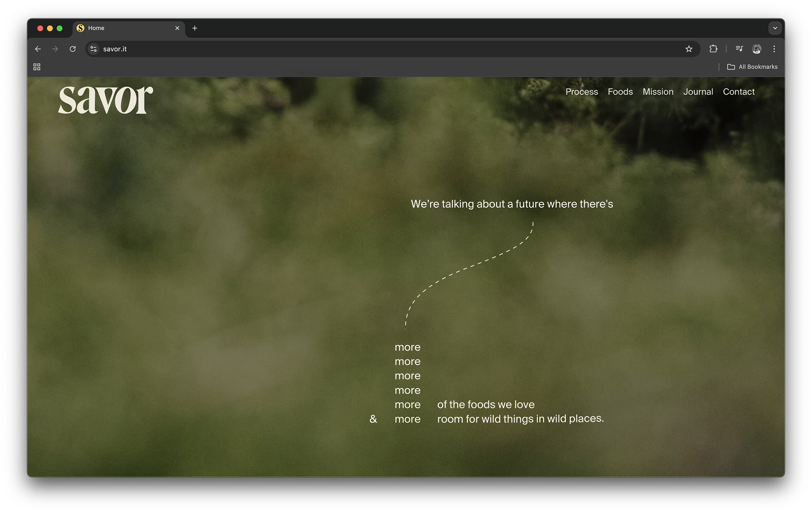Screen dimensions: 812x513
Task: Open the apps grid in bookmarks bar
Action: pyautogui.click(x=37, y=67)
